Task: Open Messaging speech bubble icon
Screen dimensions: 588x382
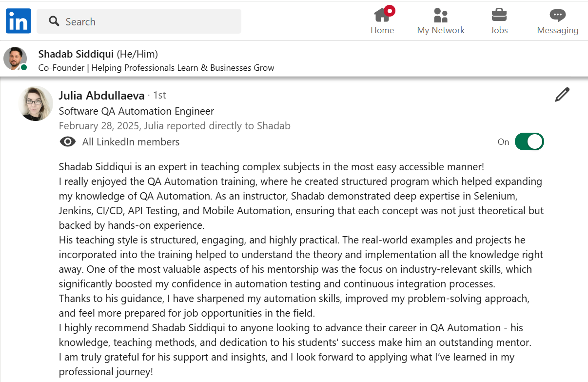Action: [557, 15]
